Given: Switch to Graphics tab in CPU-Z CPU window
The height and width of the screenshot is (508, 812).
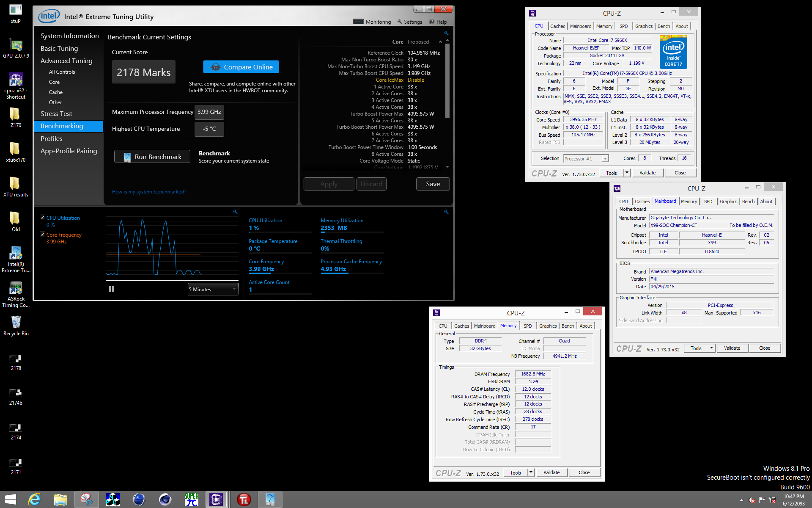Looking at the screenshot, I should (x=644, y=26).
